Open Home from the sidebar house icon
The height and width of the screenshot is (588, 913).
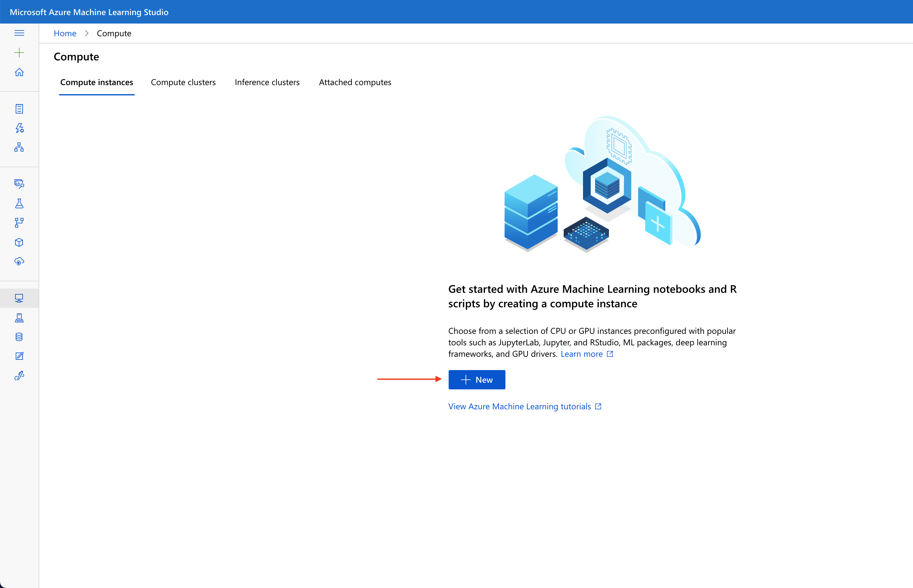[x=19, y=72]
